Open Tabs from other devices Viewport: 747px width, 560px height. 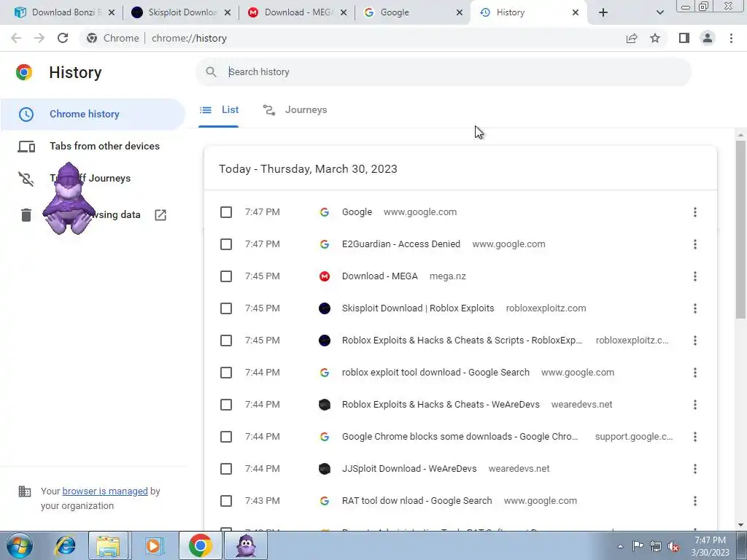[x=92, y=146]
